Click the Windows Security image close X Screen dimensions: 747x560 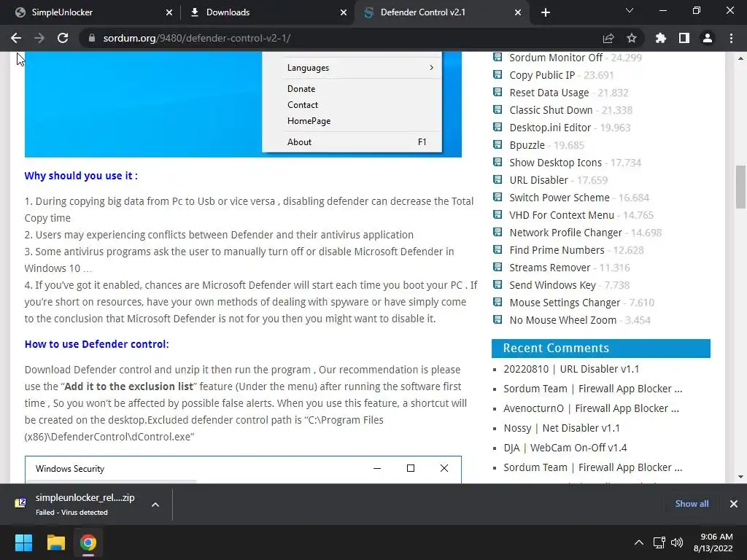[x=444, y=469]
